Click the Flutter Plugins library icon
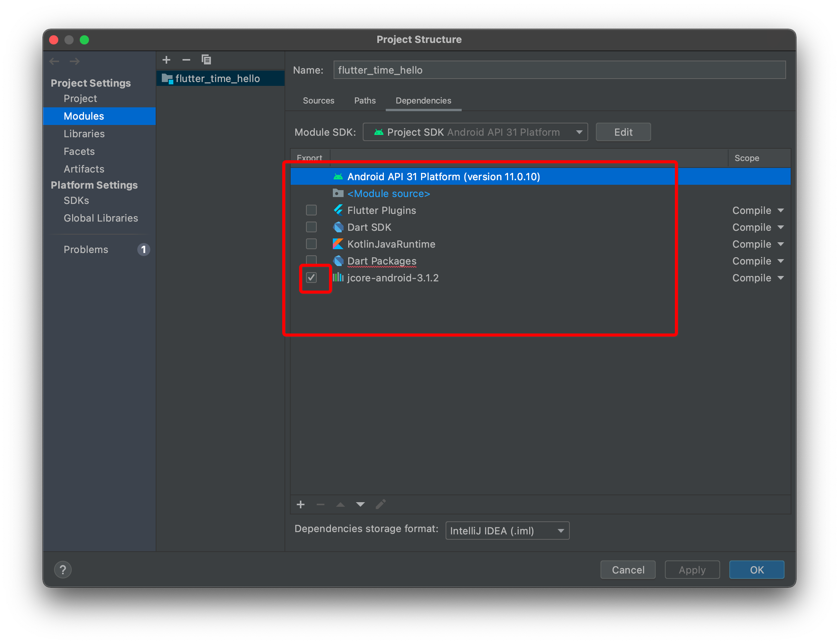 point(338,210)
